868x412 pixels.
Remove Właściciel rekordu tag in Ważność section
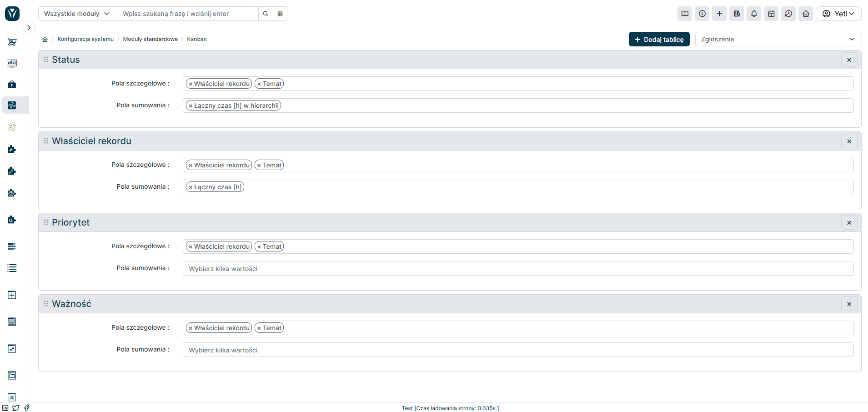tap(191, 328)
